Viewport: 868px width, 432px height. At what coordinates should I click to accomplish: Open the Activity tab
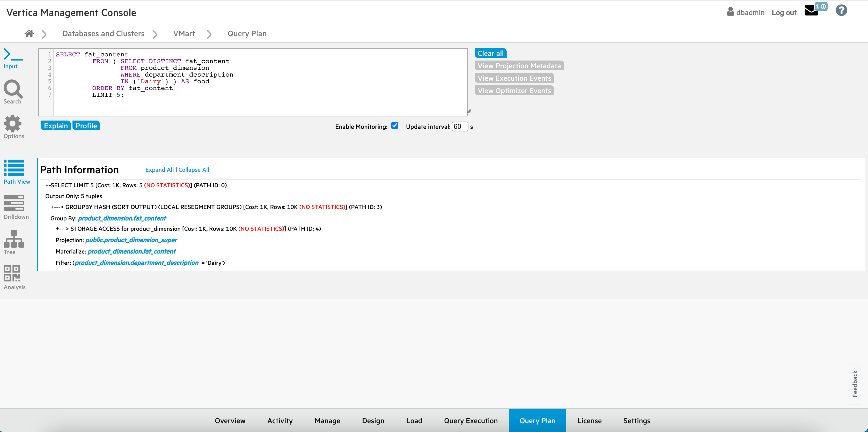pos(280,421)
